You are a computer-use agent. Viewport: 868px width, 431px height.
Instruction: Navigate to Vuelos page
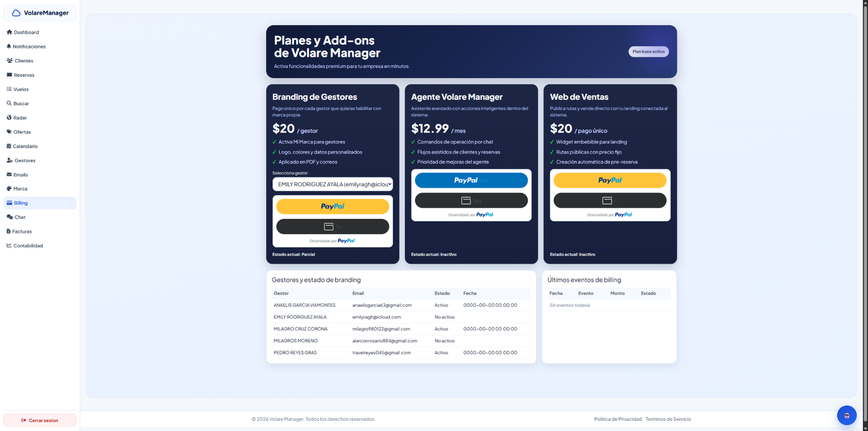(40, 89)
